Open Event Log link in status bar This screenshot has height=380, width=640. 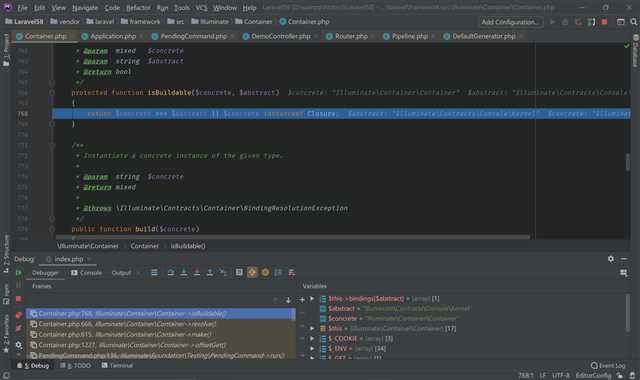click(608, 365)
